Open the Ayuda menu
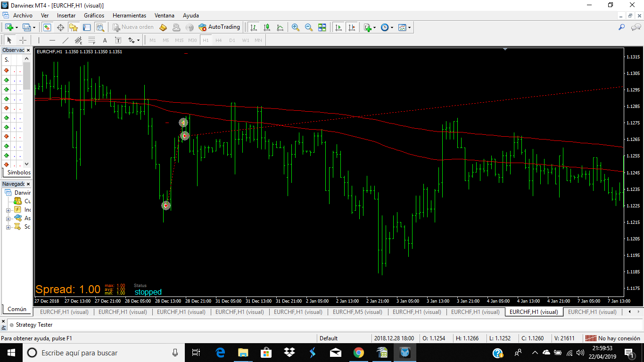 (x=191, y=16)
